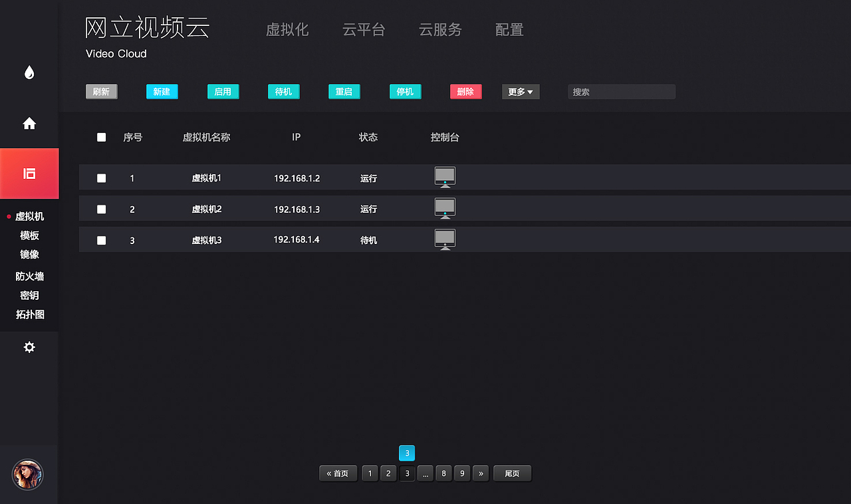Screen dimensions: 851x504
Task: Click the 新建 button to create a VM
Action: [162, 91]
